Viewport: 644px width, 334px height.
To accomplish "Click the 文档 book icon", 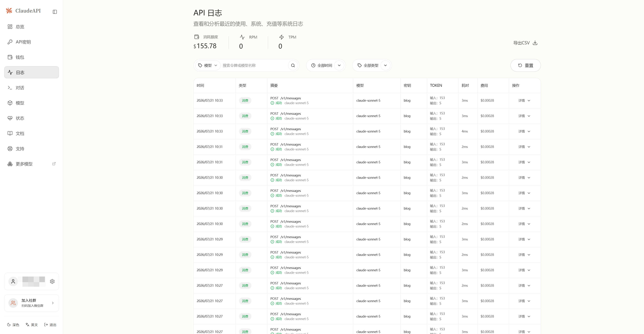I will pos(10,133).
